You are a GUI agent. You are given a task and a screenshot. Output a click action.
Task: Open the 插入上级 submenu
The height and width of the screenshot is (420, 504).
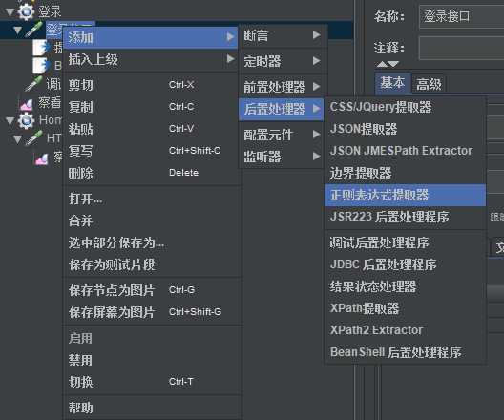click(x=150, y=59)
